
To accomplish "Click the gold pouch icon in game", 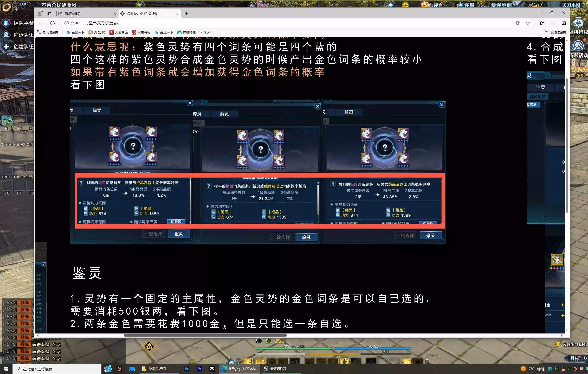I will pos(149,346).
